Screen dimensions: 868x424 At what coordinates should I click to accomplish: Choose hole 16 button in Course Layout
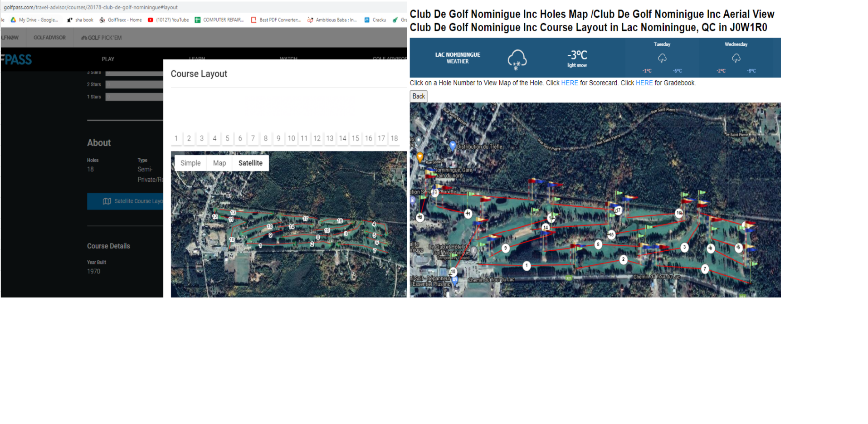pyautogui.click(x=369, y=138)
